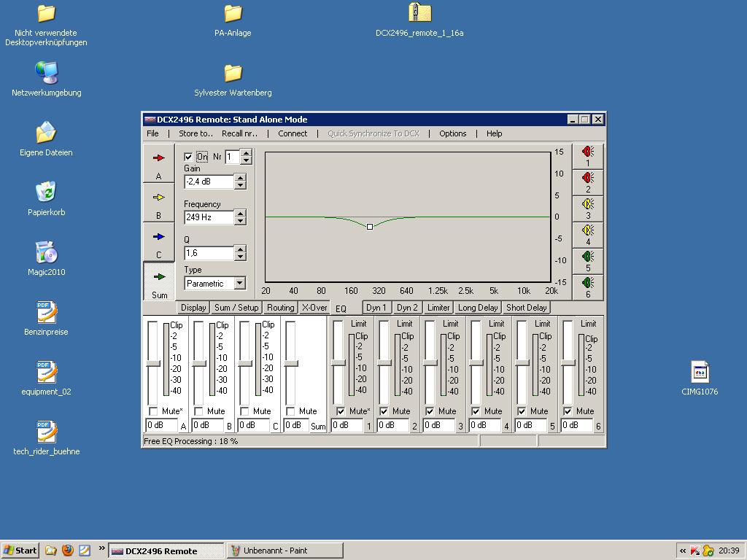Open the File menu
The height and width of the screenshot is (560, 747).
(x=152, y=133)
